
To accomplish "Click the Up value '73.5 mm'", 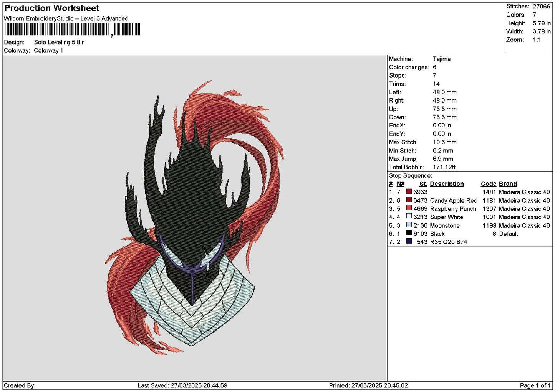I will pos(445,109).
